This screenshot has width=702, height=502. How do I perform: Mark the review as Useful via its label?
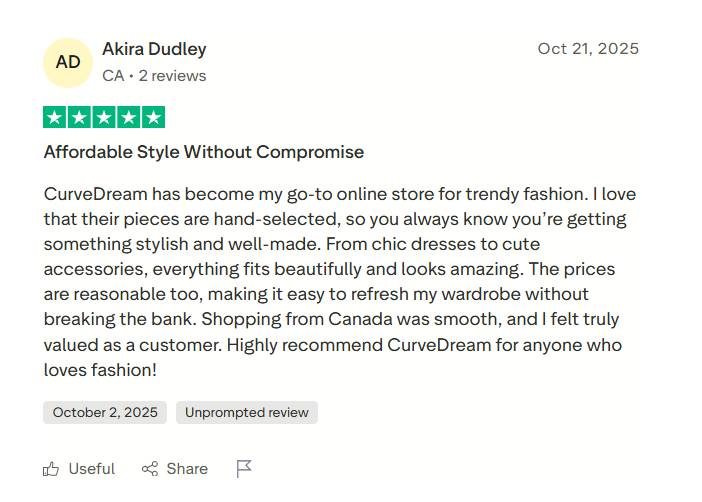92,469
